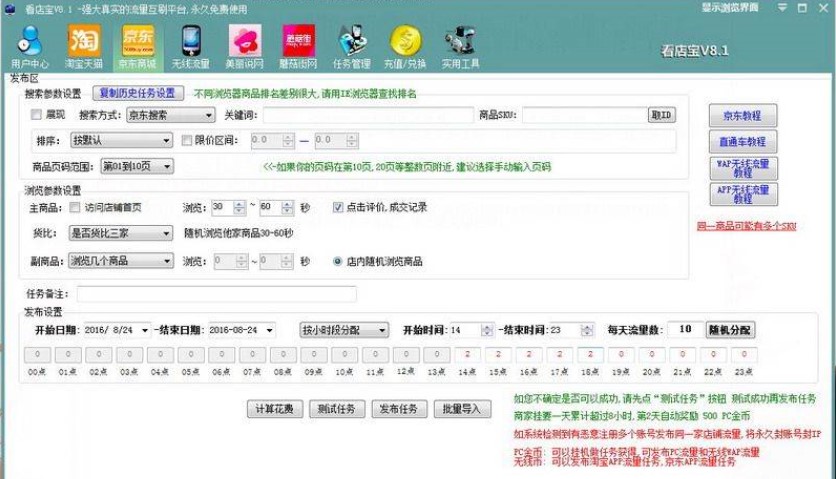Expand the 商品页码范围 第01到10页 dropdown

137,166
